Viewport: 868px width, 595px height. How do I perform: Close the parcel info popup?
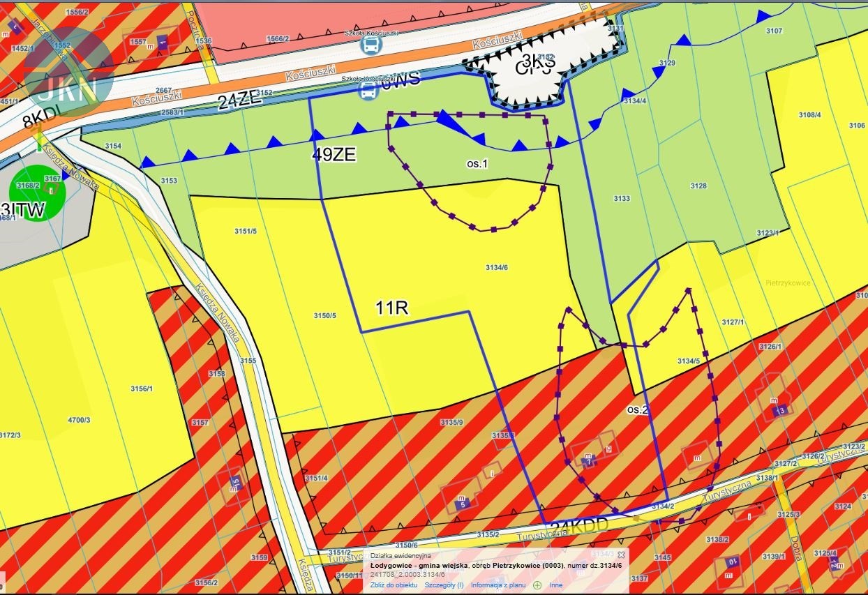tap(621, 555)
